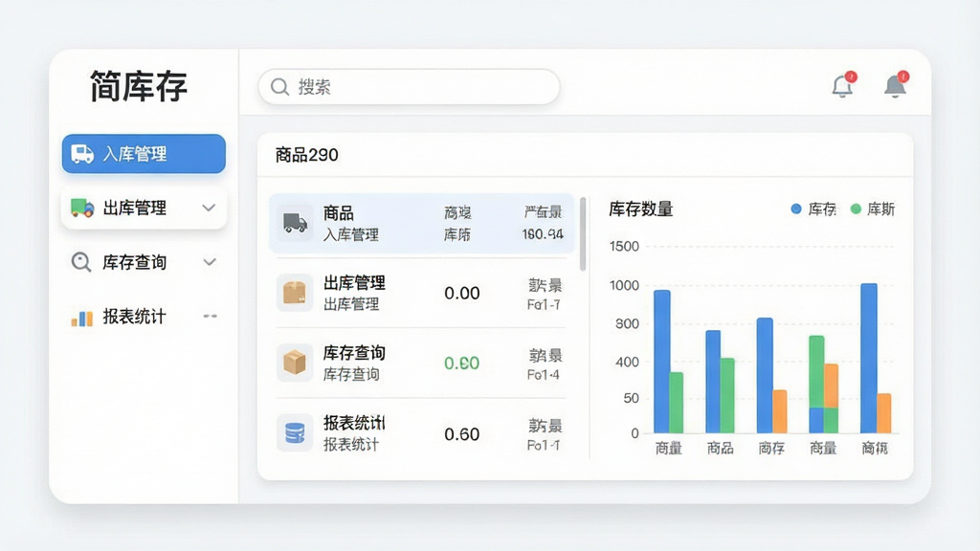Image resolution: width=980 pixels, height=551 pixels.
Task: Click the list's vertical scrollbar thumb
Action: pyautogui.click(x=583, y=233)
